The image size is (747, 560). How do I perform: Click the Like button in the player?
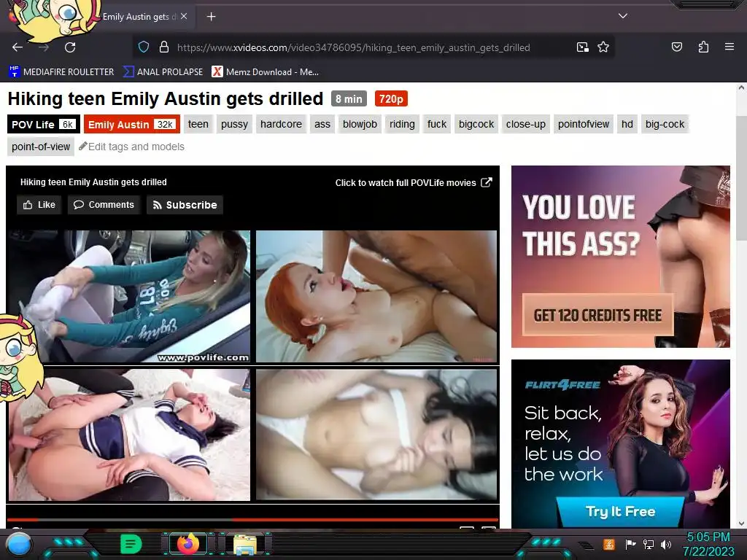coord(39,205)
